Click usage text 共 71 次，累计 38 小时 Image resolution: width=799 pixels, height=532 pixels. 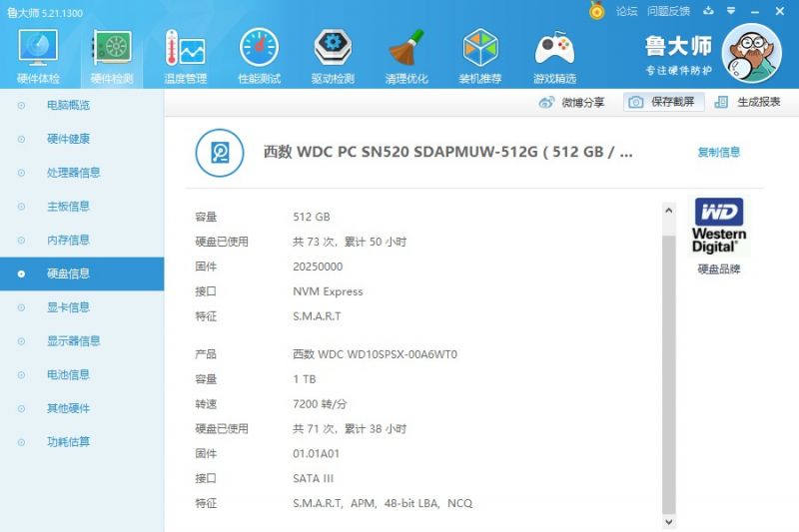[350, 429]
